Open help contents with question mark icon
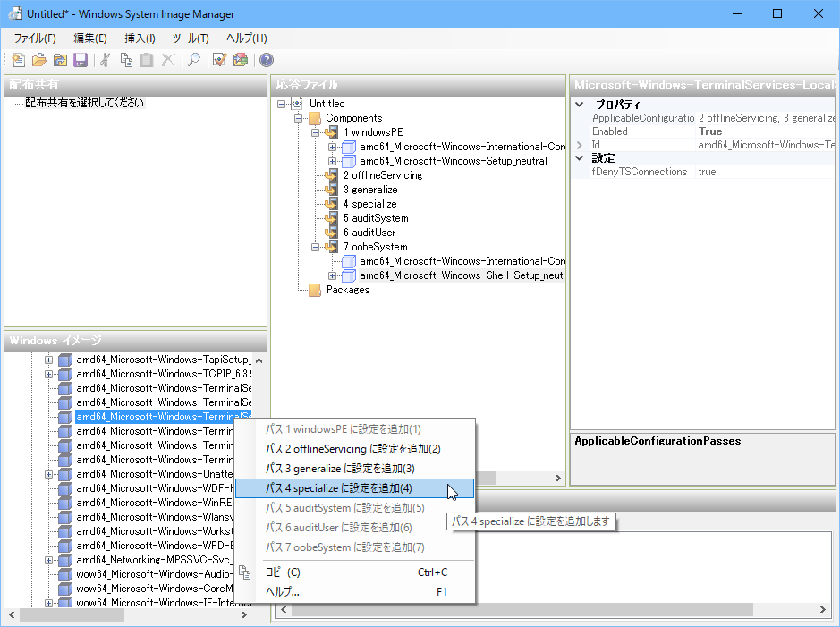Viewport: 840px width, 627px height. tap(267, 60)
